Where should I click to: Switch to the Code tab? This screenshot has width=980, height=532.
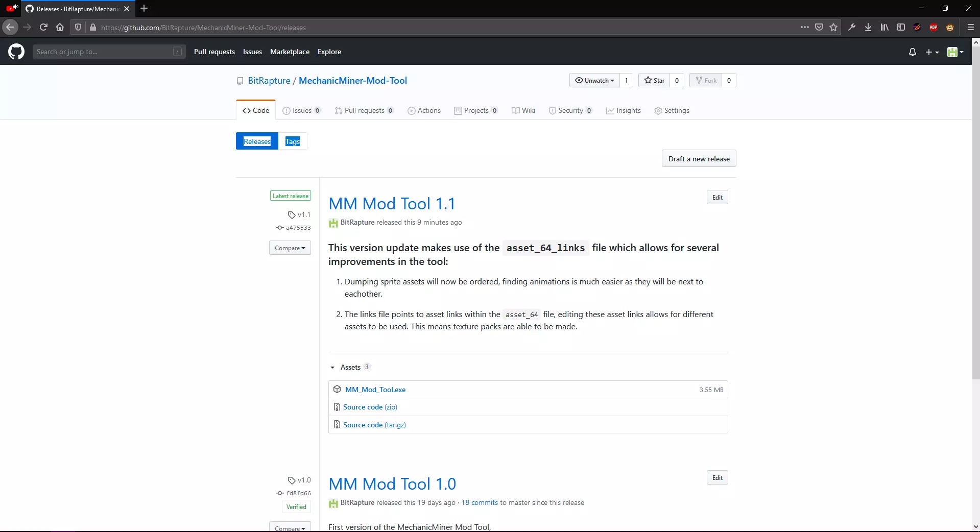coord(256,110)
